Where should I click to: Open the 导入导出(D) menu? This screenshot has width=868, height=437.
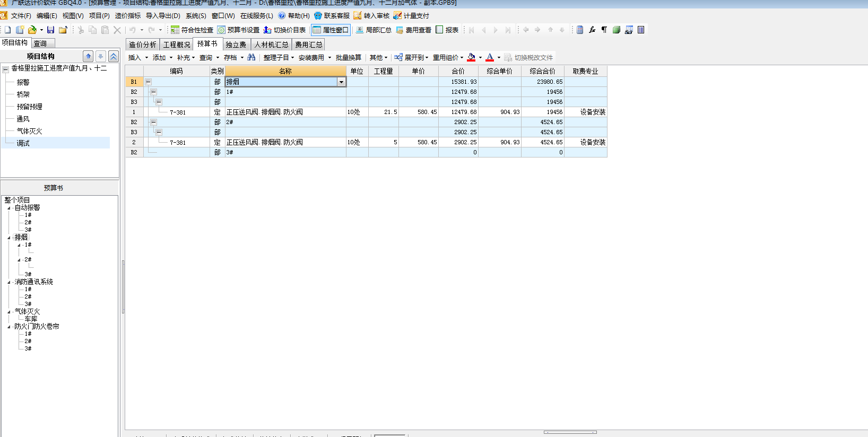(x=163, y=16)
